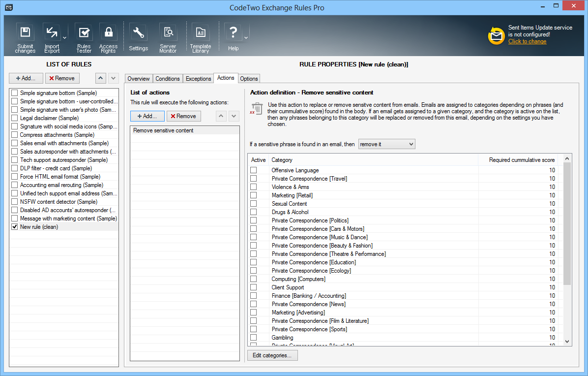
Task: Expand the Import Export dropdown arrow
Action: (64, 37)
